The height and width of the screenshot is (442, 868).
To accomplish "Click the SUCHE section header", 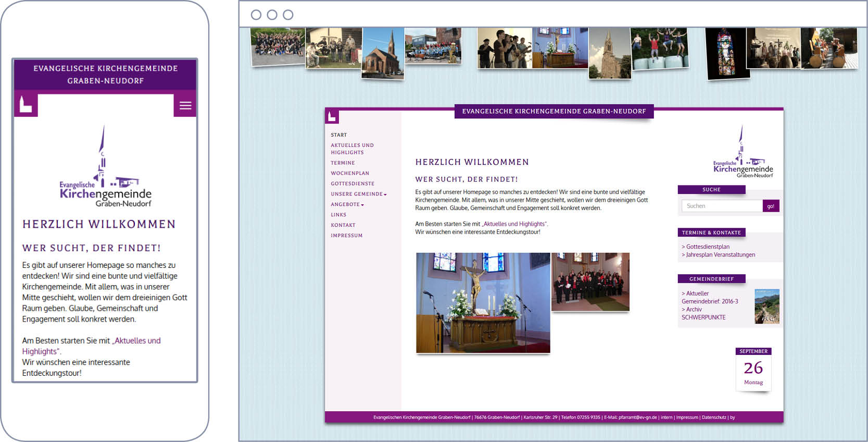I will pos(711,190).
